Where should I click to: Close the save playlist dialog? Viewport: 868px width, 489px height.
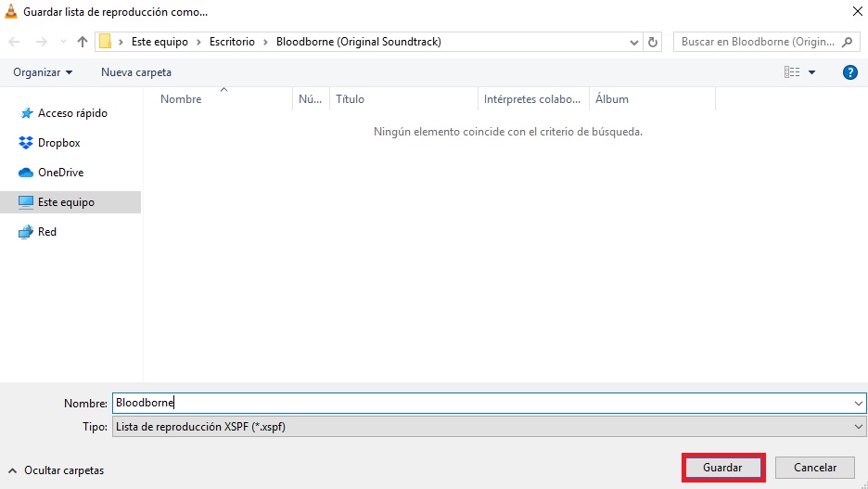click(857, 12)
